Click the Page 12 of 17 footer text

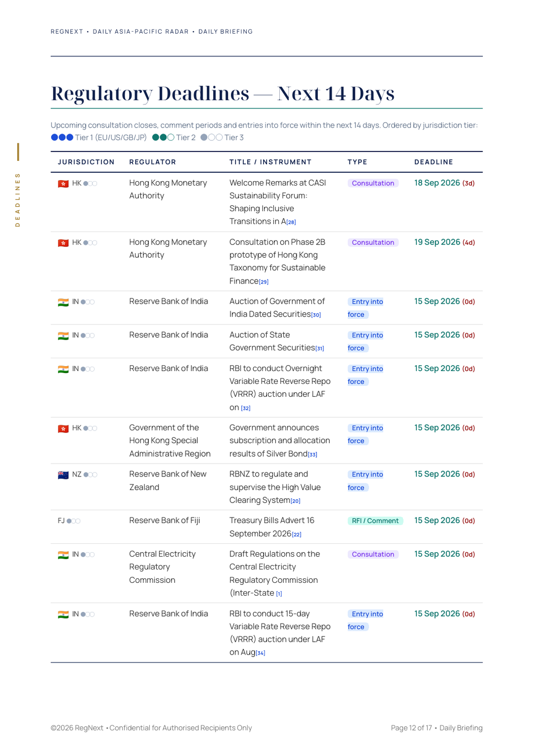tap(411, 728)
